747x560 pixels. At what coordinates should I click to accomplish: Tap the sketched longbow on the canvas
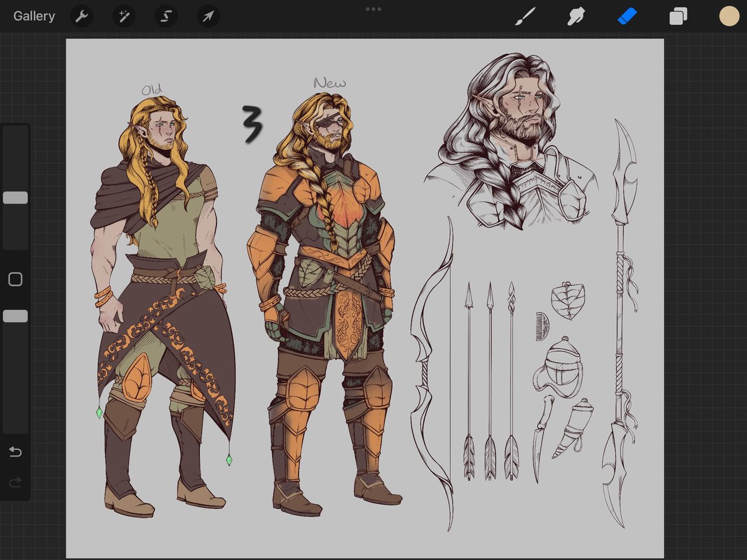pos(433,373)
